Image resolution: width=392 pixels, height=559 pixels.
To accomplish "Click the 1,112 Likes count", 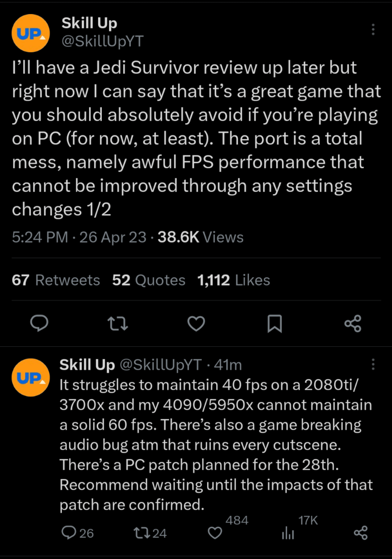I will tap(232, 280).
